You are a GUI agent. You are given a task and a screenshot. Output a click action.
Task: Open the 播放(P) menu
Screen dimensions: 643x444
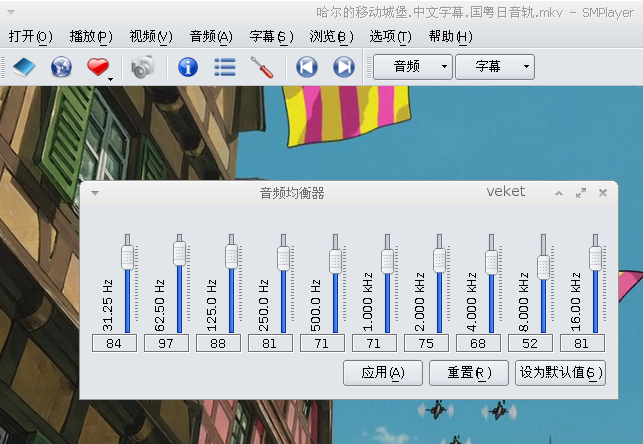tap(91, 37)
